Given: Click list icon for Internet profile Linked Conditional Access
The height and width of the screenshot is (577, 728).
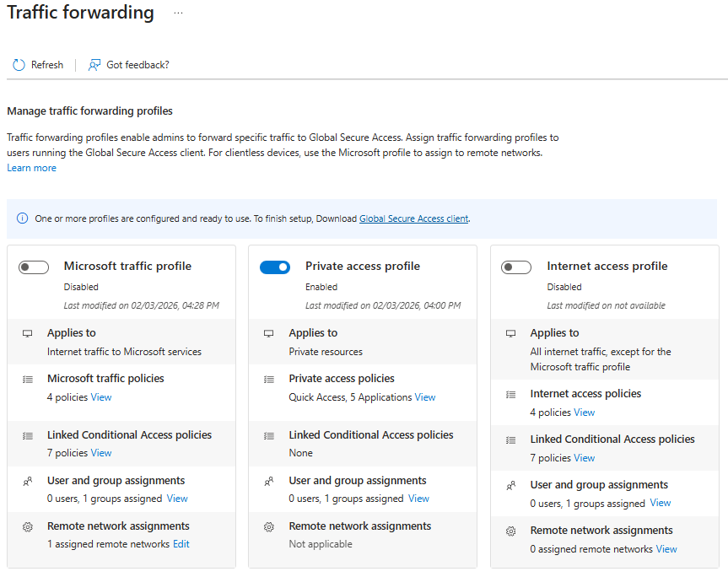Looking at the screenshot, I should (x=510, y=440).
